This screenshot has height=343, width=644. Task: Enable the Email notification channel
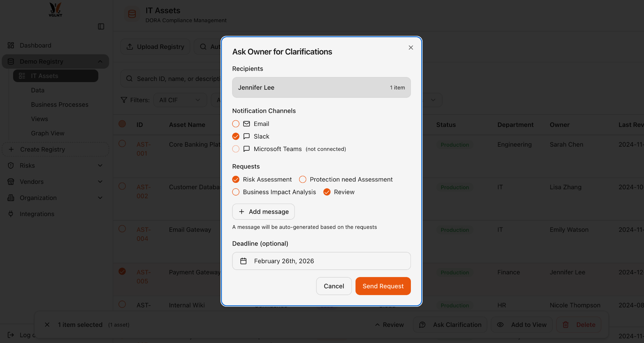[x=236, y=124]
